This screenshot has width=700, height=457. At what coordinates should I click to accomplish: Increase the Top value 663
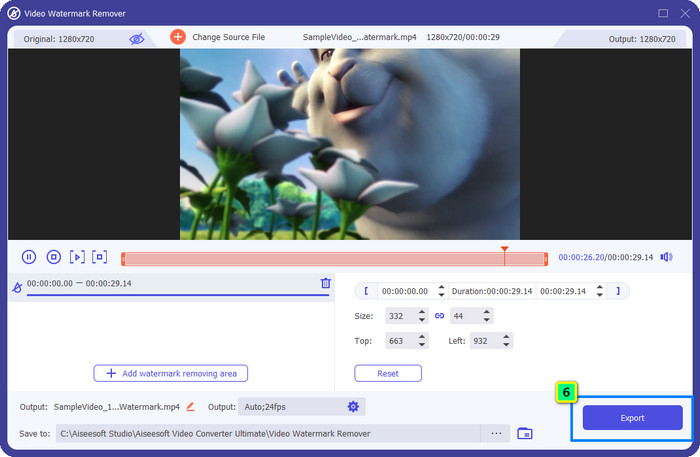(x=422, y=337)
